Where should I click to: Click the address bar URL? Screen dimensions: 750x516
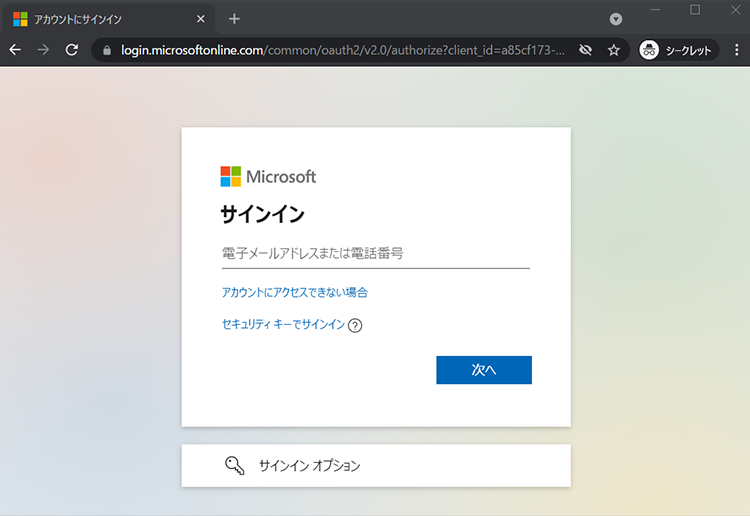coord(342,50)
